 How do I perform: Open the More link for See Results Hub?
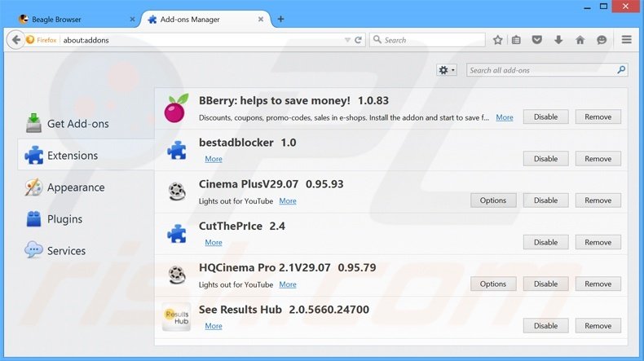click(x=214, y=326)
